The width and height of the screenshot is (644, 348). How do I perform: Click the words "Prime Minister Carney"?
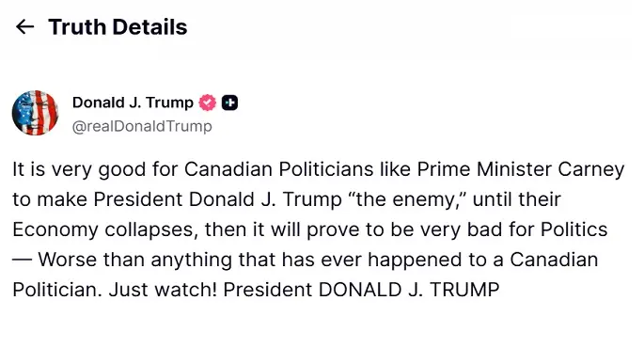click(x=521, y=169)
